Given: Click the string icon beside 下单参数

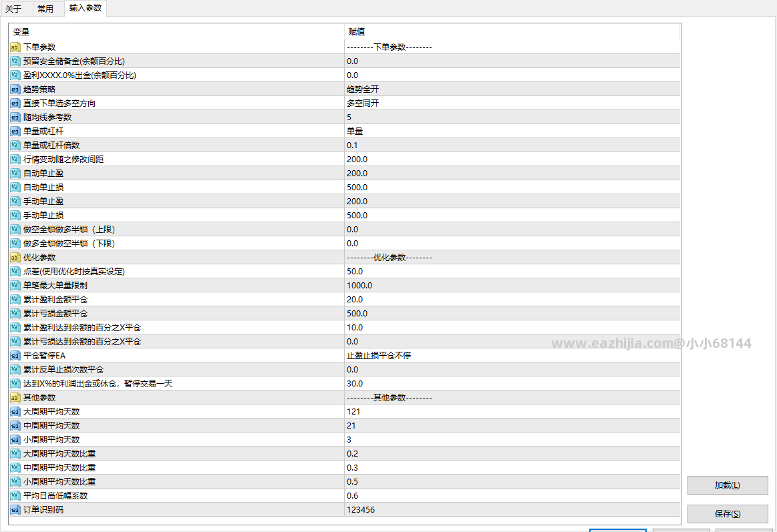Looking at the screenshot, I should pos(15,47).
